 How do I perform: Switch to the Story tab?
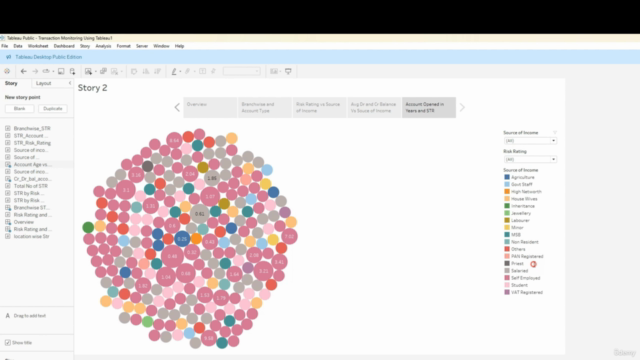pos(11,83)
